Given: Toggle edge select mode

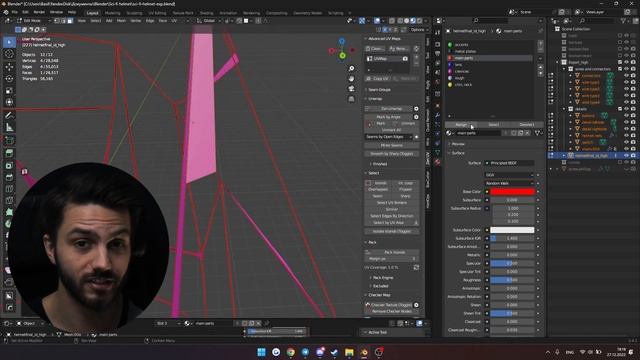Looking at the screenshot, I should tap(64, 20).
